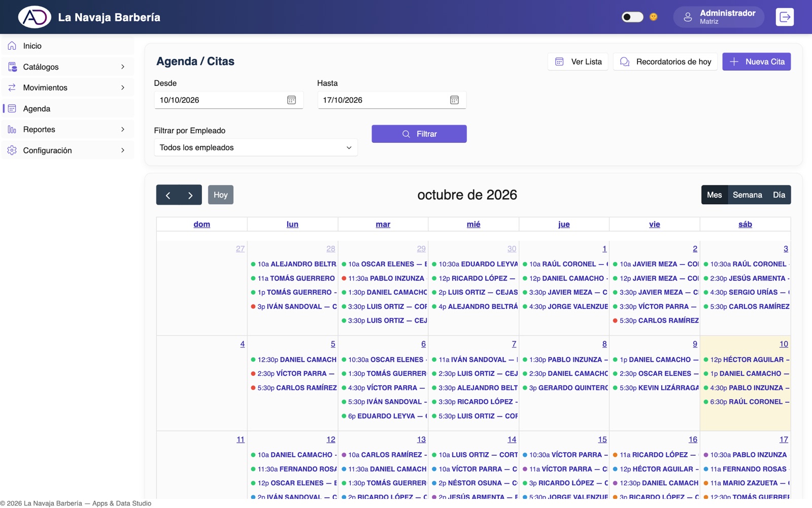Image resolution: width=812 pixels, height=508 pixels.
Task: Create a Nueva Cita
Action: pos(757,61)
